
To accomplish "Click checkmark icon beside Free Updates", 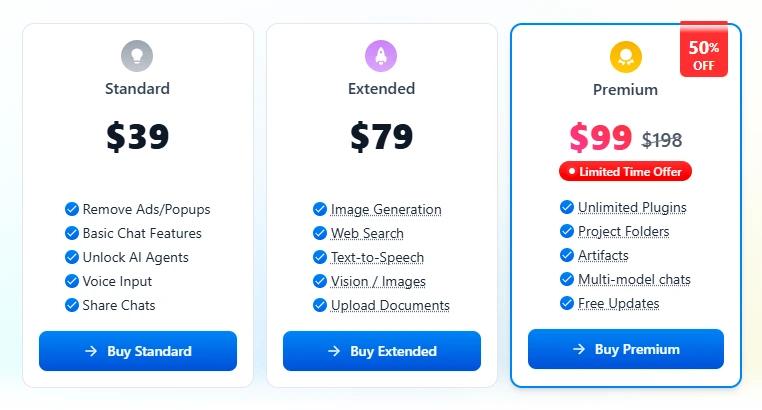I will point(567,303).
